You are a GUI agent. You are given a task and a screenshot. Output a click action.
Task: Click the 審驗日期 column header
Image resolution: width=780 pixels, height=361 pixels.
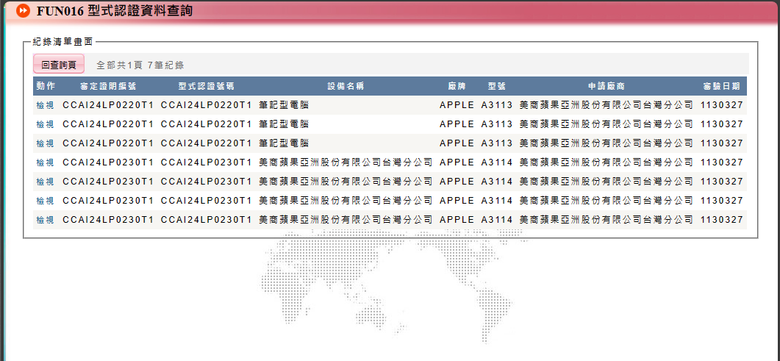(721, 86)
